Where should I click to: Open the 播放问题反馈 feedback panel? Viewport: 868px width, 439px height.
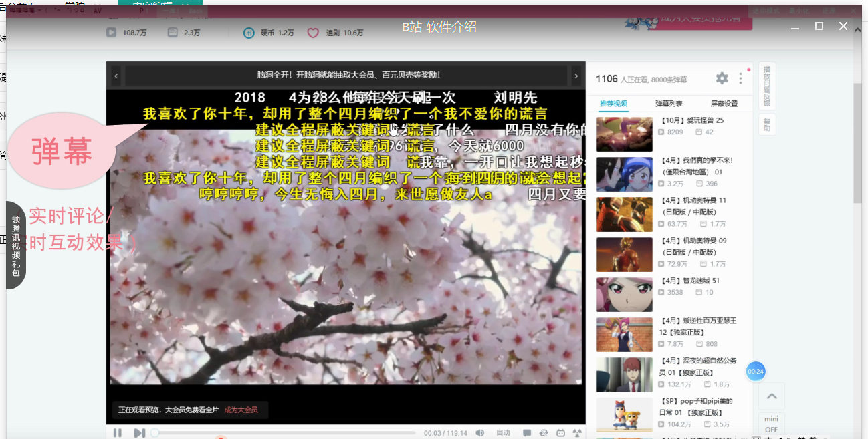click(x=766, y=86)
